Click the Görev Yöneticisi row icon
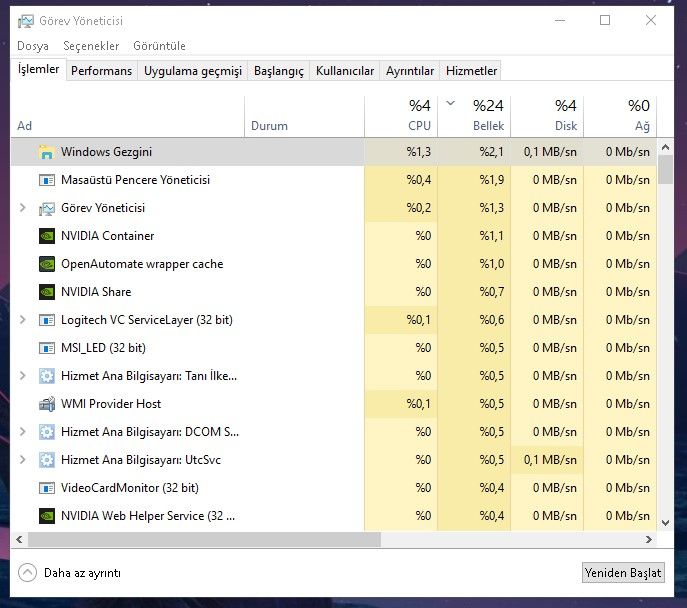The height and width of the screenshot is (608, 687). click(46, 209)
